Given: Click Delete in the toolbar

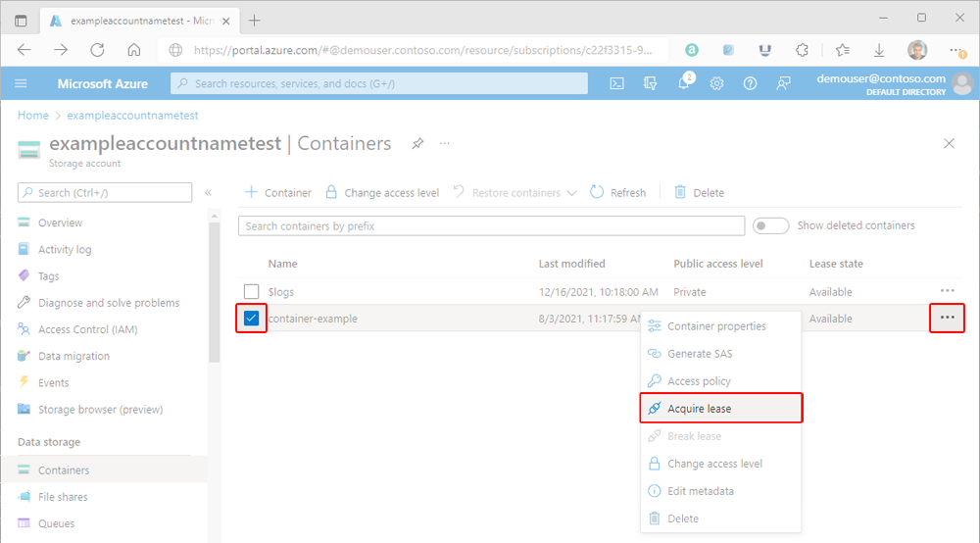Looking at the screenshot, I should pyautogui.click(x=700, y=192).
